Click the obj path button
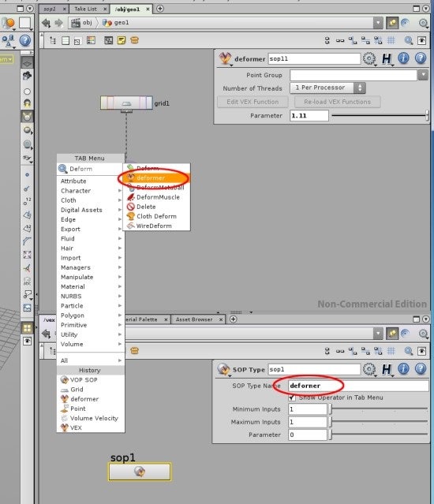434x504 pixels. (x=82, y=23)
